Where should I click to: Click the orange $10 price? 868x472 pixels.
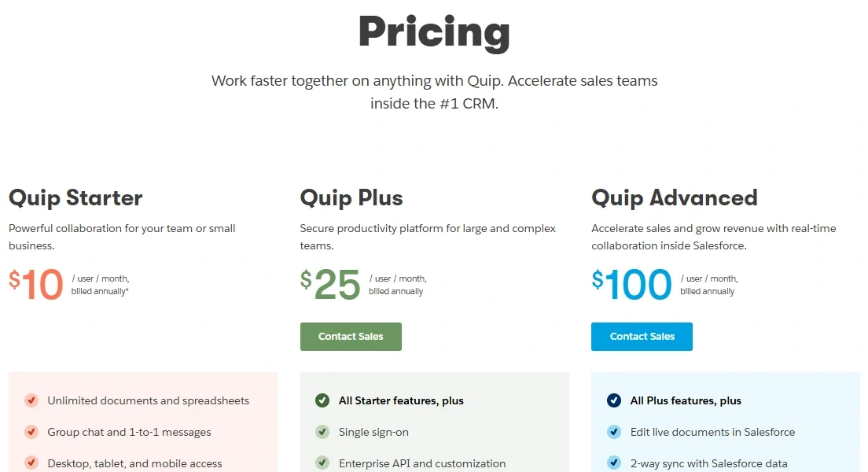[36, 284]
